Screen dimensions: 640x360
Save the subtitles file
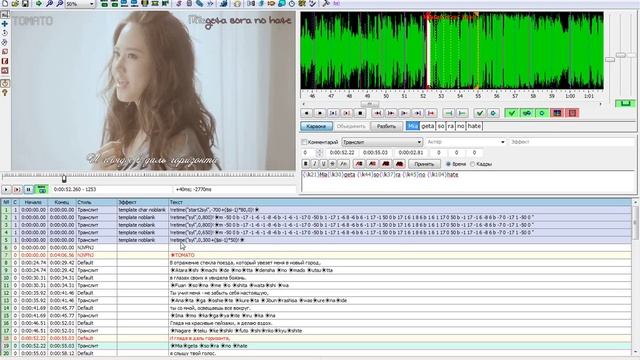pos(25,4)
